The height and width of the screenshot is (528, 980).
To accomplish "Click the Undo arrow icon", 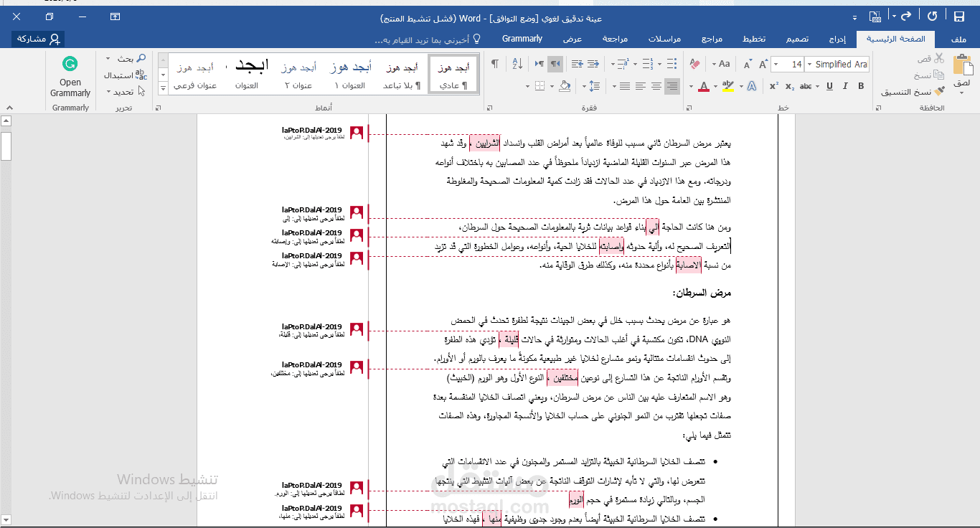I will point(907,16).
